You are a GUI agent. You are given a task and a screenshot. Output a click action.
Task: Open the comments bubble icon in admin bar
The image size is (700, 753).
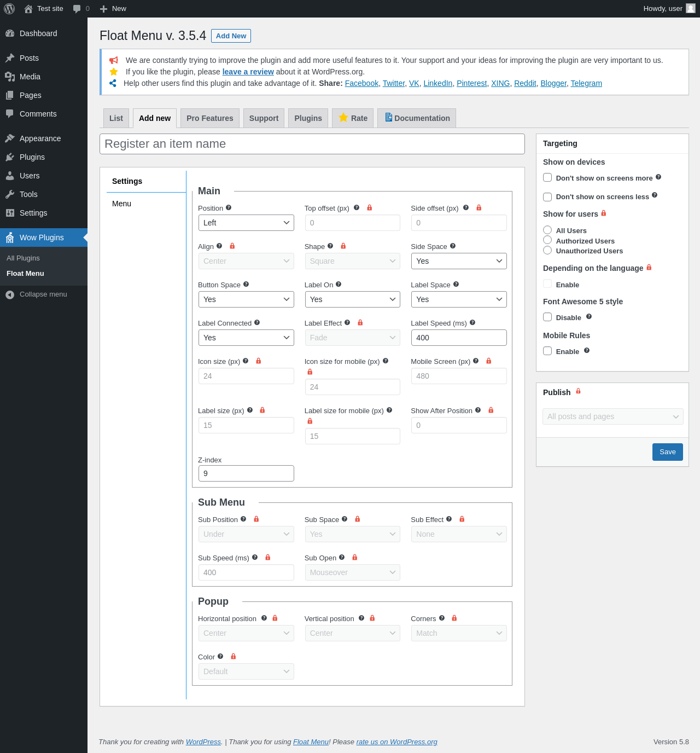[77, 9]
